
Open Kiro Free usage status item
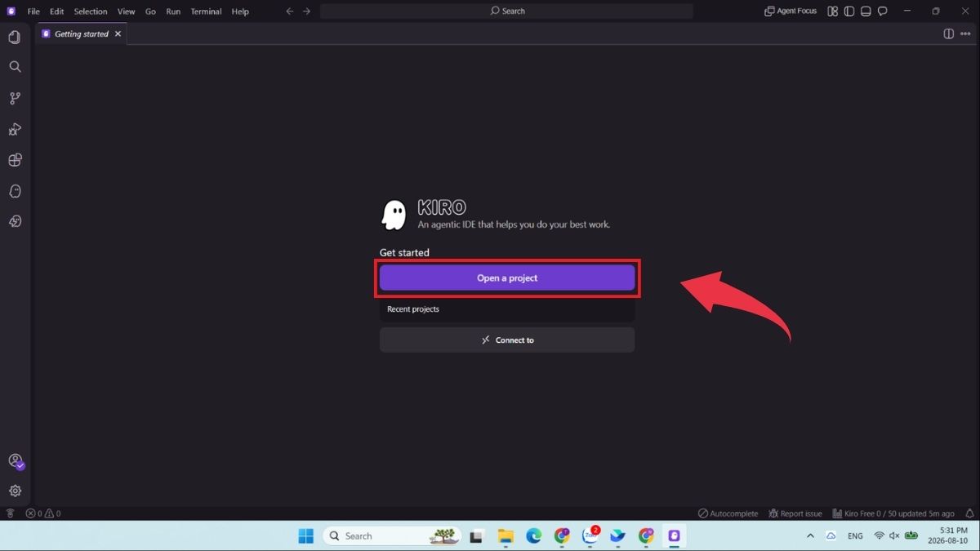coord(893,513)
